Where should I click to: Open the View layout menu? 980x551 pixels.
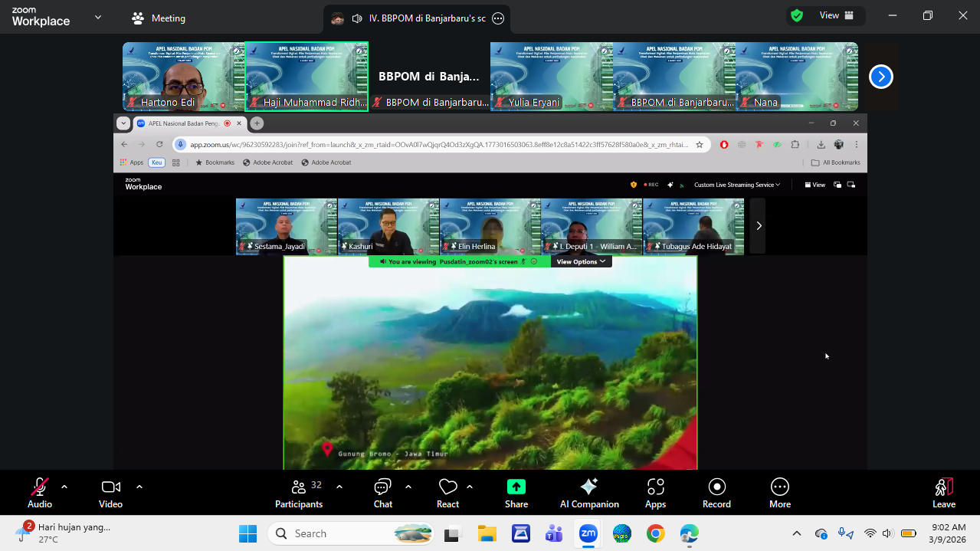pos(837,15)
